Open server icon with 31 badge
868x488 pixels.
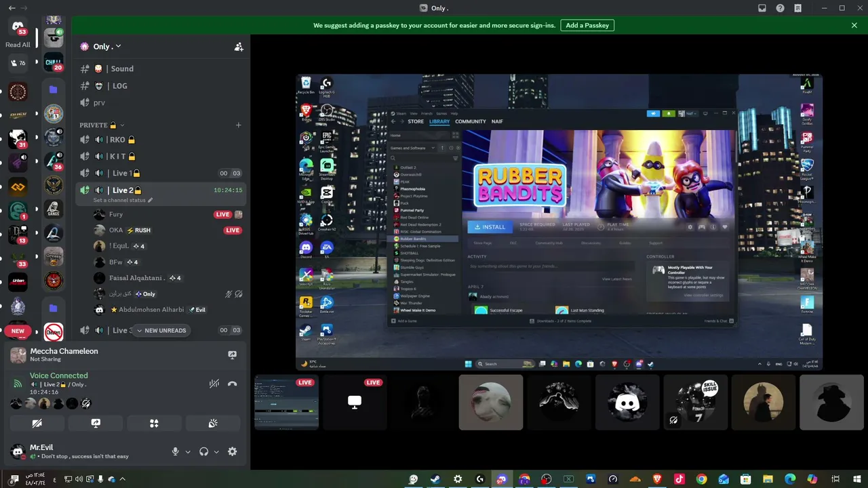[x=18, y=139]
